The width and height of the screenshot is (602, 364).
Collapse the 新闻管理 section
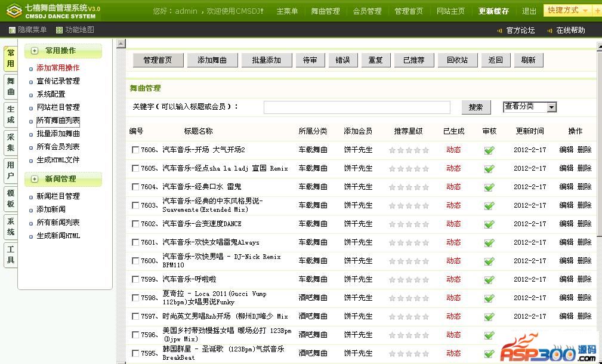coord(35,179)
